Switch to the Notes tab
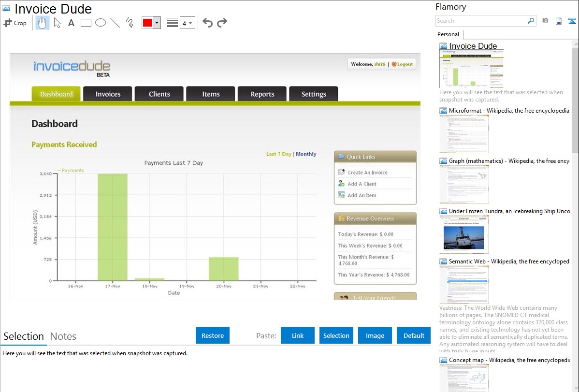The width and height of the screenshot is (579, 392). click(63, 336)
